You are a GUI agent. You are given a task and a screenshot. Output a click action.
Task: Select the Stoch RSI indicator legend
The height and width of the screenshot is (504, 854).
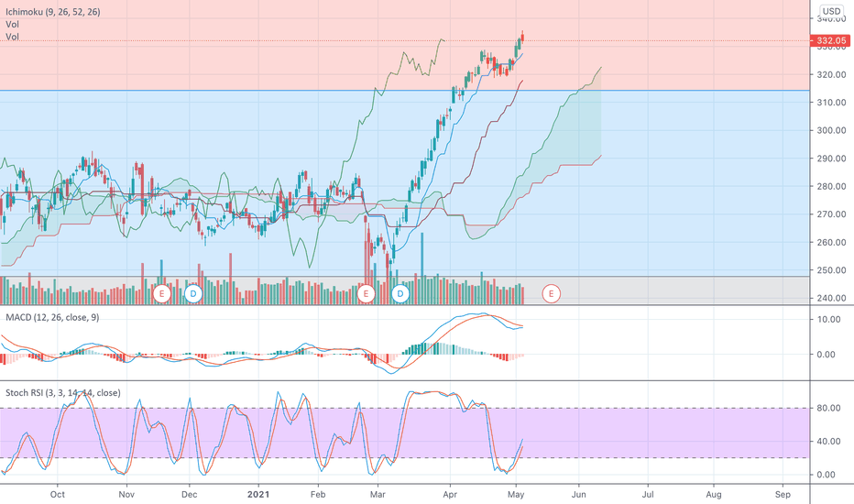[63, 393]
